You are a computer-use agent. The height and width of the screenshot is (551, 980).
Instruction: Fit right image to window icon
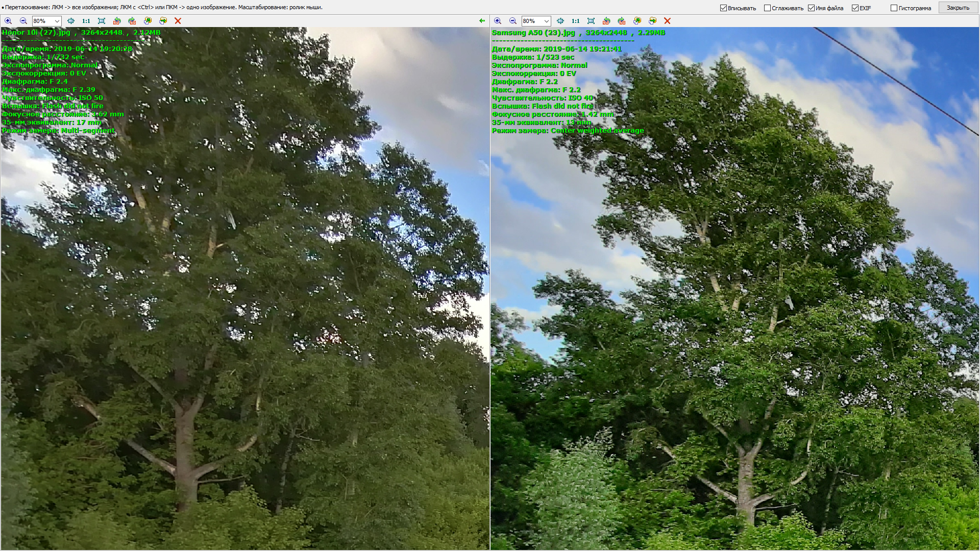[x=560, y=21]
